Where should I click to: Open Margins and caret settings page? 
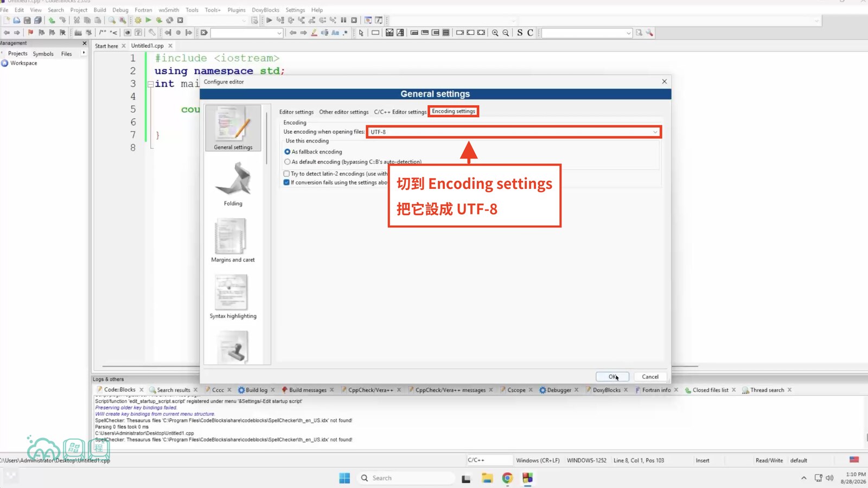tap(233, 240)
